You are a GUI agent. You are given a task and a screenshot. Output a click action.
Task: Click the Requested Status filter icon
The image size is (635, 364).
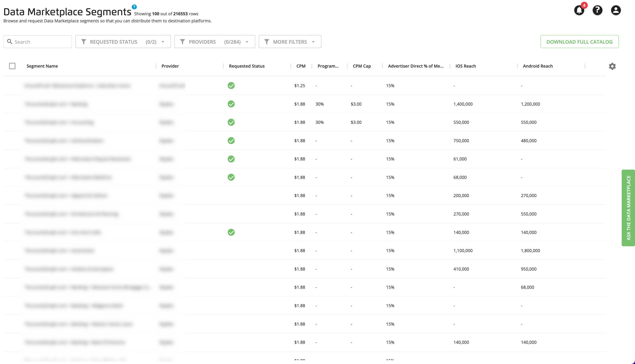[x=84, y=41]
